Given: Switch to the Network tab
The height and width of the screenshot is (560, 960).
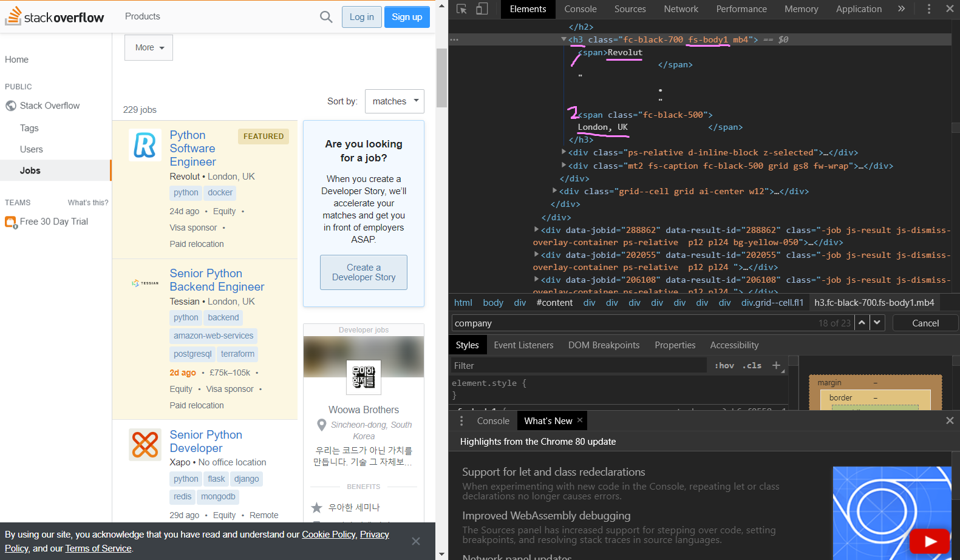Looking at the screenshot, I should pos(681,9).
